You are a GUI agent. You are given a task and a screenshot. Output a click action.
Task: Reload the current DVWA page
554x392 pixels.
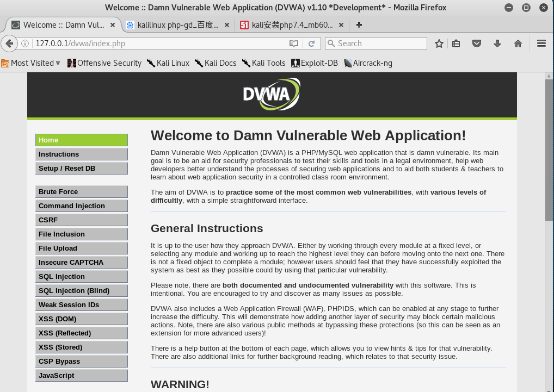(310, 42)
